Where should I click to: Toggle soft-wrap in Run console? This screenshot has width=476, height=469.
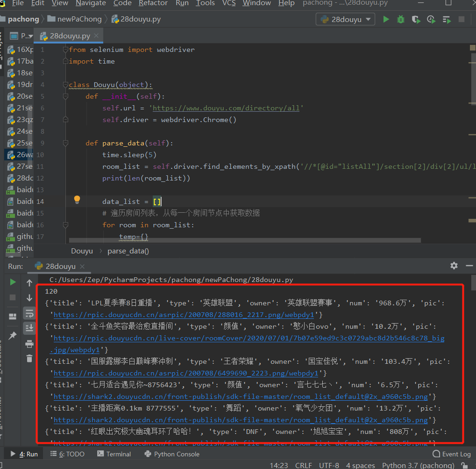[29, 313]
